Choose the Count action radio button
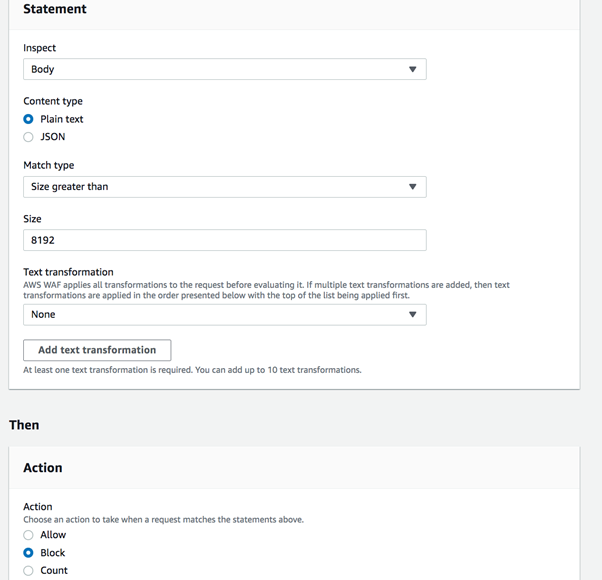This screenshot has width=602, height=580. [x=29, y=571]
